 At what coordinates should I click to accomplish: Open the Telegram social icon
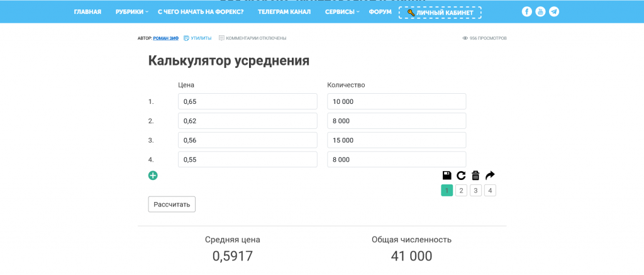tap(553, 12)
